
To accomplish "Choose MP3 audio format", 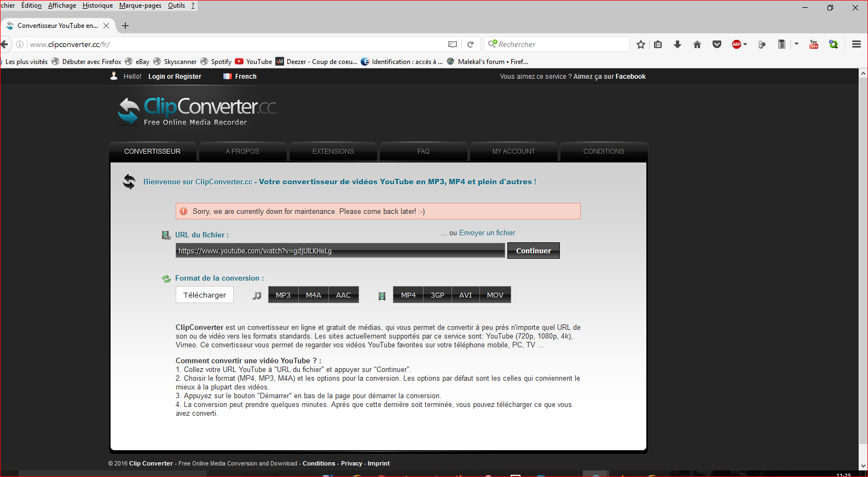I will pyautogui.click(x=283, y=295).
